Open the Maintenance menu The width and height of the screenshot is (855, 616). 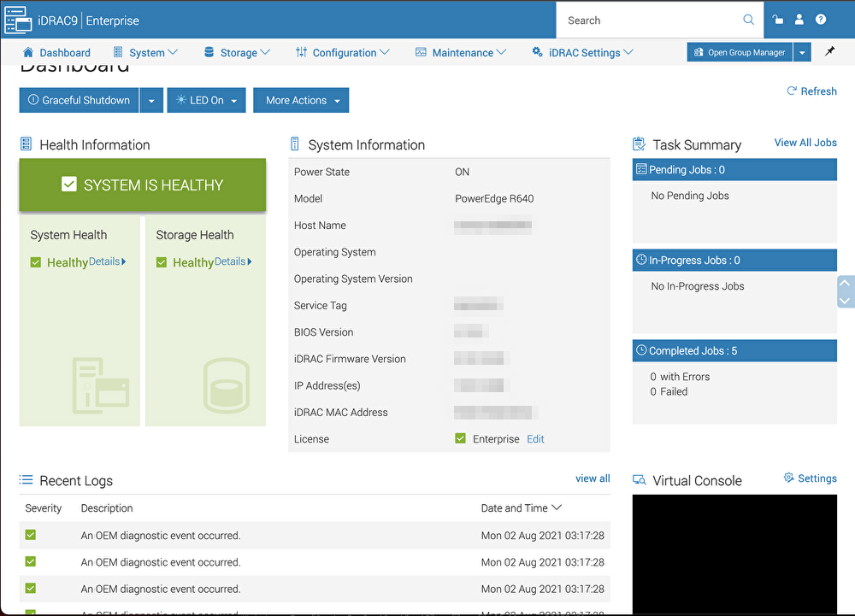coord(462,53)
